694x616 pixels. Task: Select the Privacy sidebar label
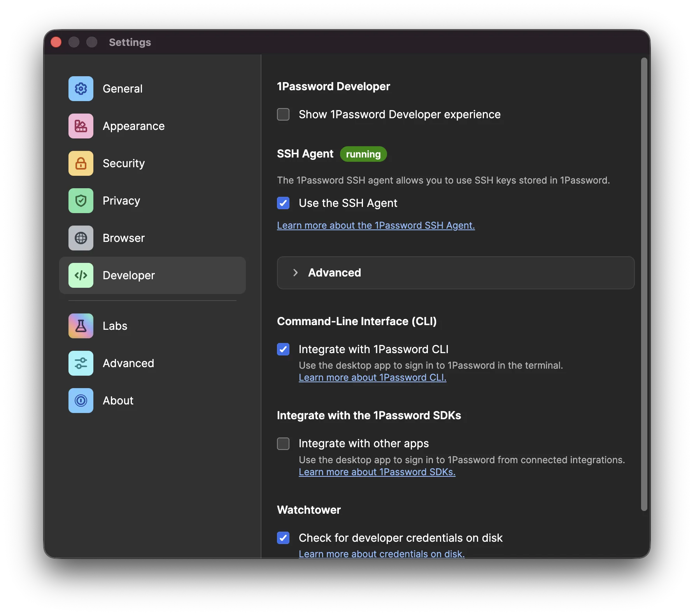(x=121, y=201)
